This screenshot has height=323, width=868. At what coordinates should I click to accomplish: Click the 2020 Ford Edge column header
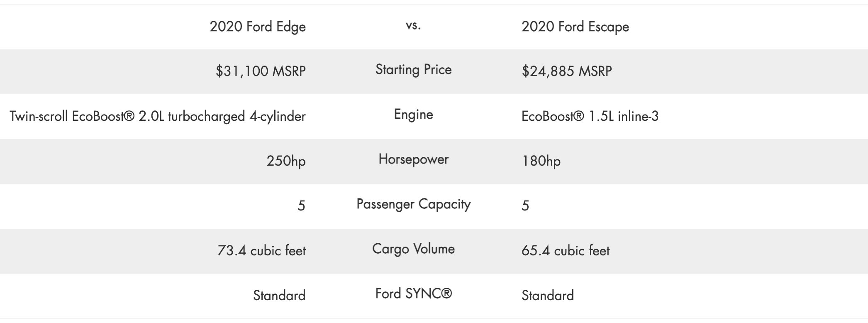click(258, 27)
